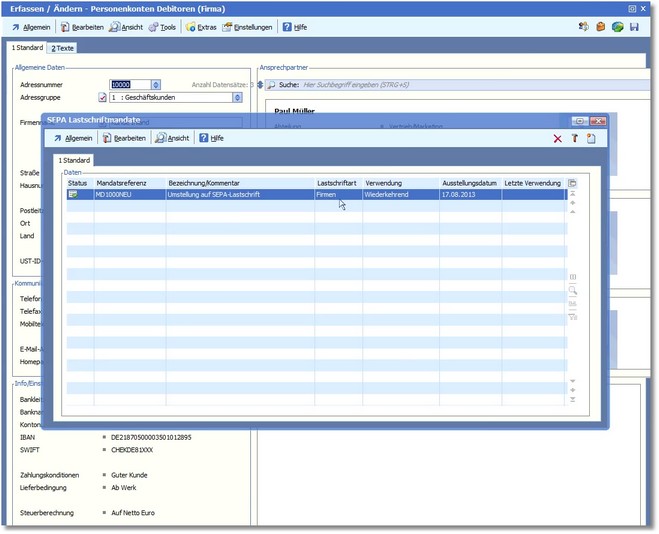Expand the Ansprechpartner panel toggle arrow

(x=259, y=85)
